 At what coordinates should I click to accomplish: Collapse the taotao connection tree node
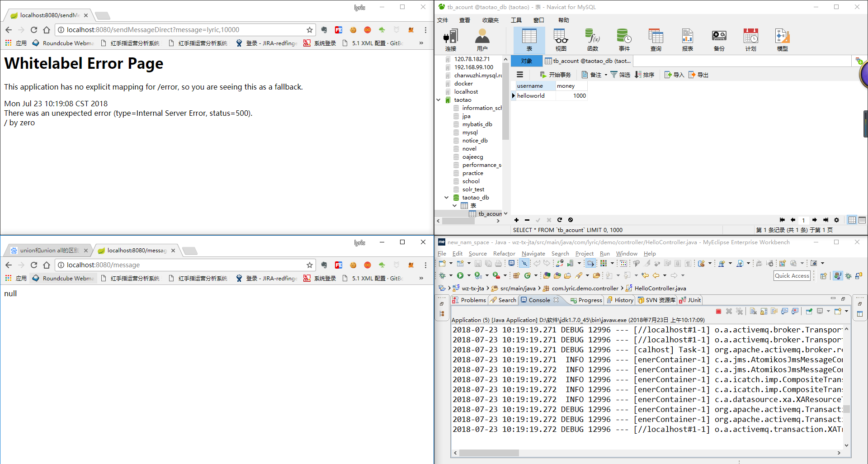tap(439, 100)
